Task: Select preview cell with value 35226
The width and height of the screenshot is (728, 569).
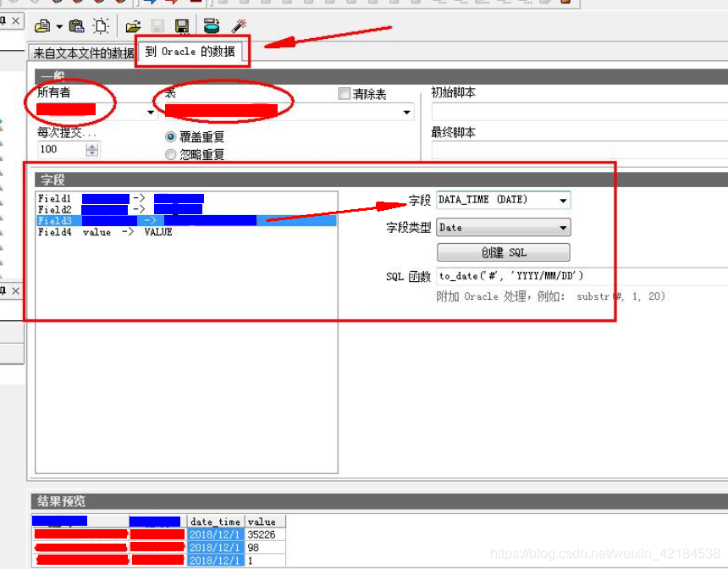Action: tap(265, 535)
